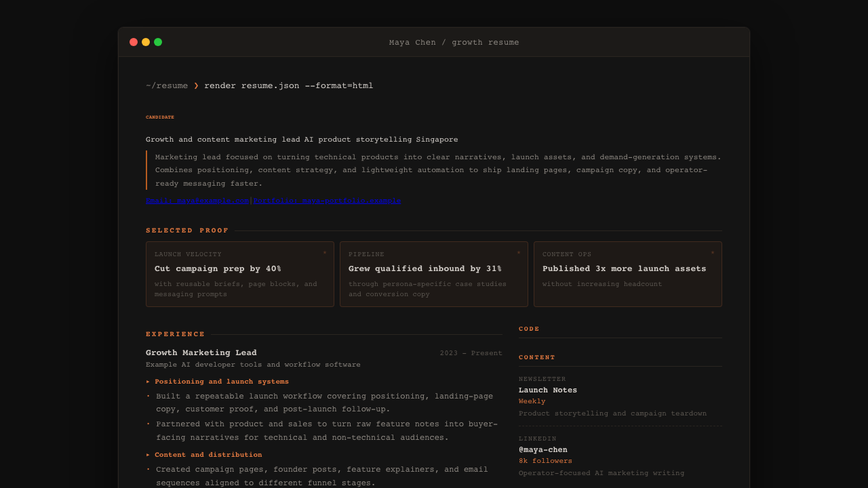Open the Email maya@example.com link
The width and height of the screenshot is (868, 488).
pos(197,201)
